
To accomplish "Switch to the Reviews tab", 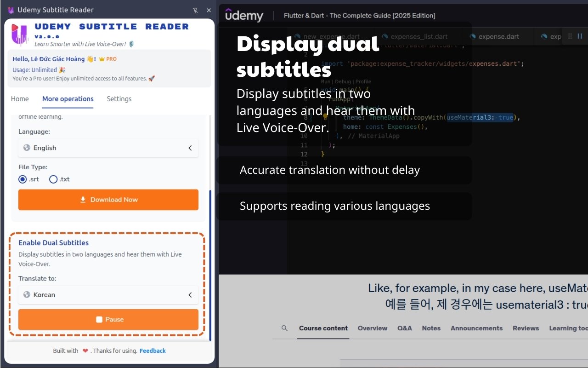I will click(x=526, y=328).
